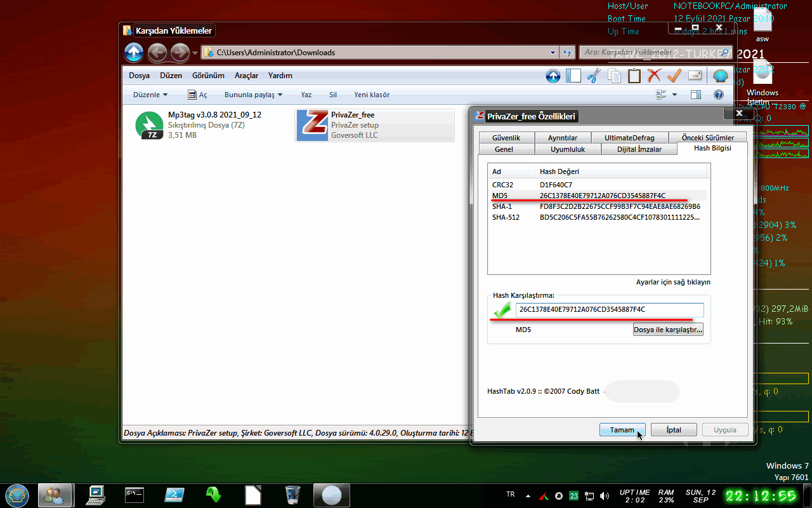Image resolution: width=812 pixels, height=508 pixels.
Task: Refresh the folder with the refresh icon
Action: [x=568, y=53]
